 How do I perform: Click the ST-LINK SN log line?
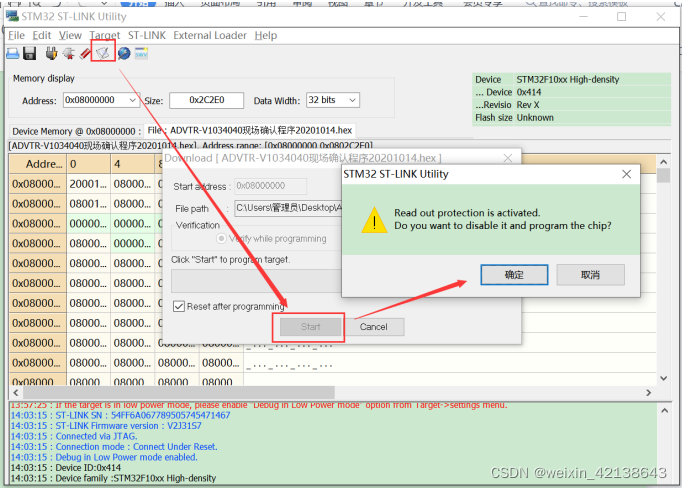(120, 415)
